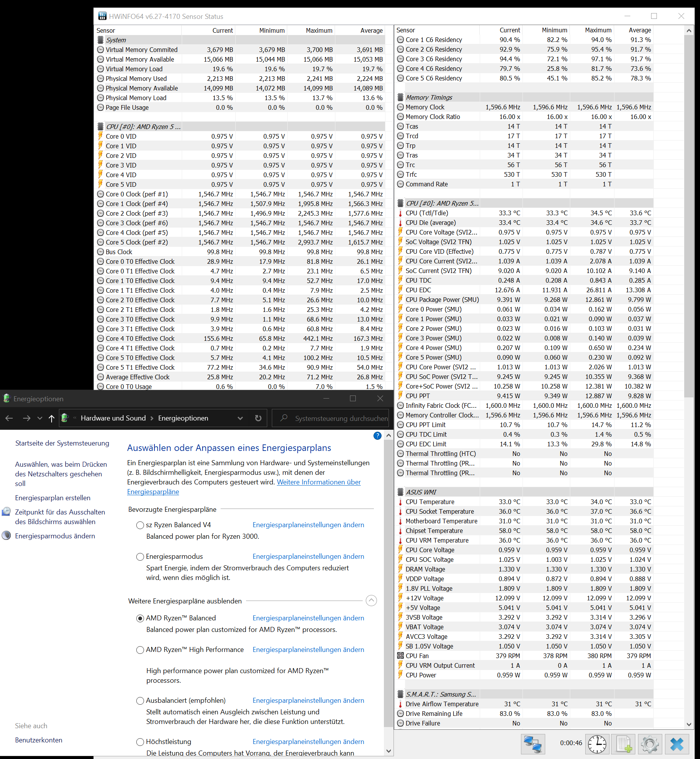The image size is (700, 759).
Task: Click the HWiNFO scrollbar up arrow
Action: pyautogui.click(x=689, y=30)
